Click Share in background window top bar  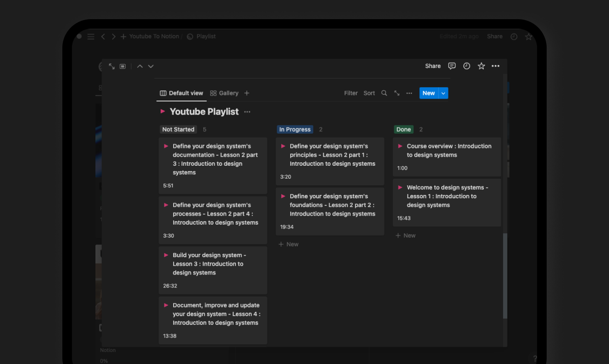(494, 36)
